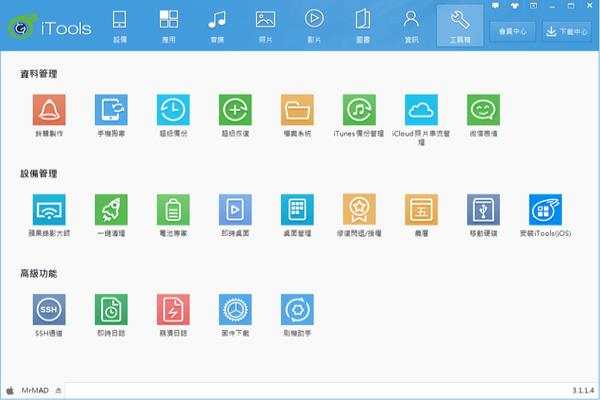
Task: Click the feedback chat bubble icon in title bar
Action: point(496,5)
